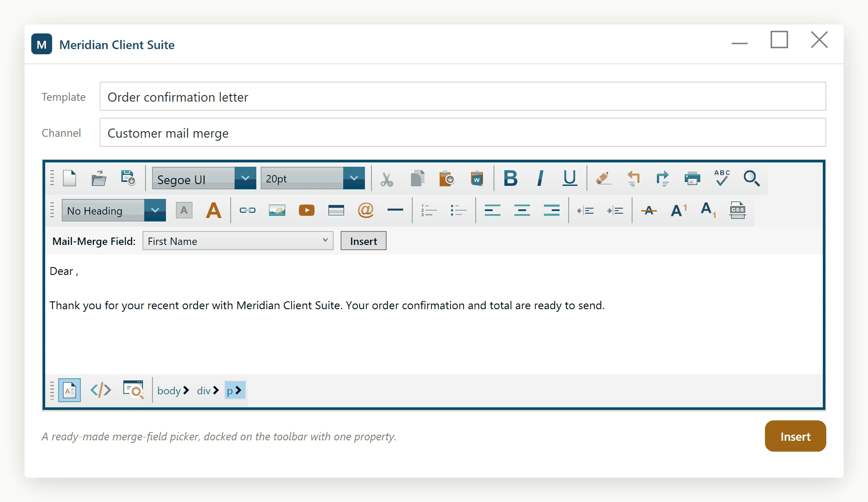Switch to preview mode
Image resolution: width=868 pixels, height=502 pixels.
tap(133, 390)
